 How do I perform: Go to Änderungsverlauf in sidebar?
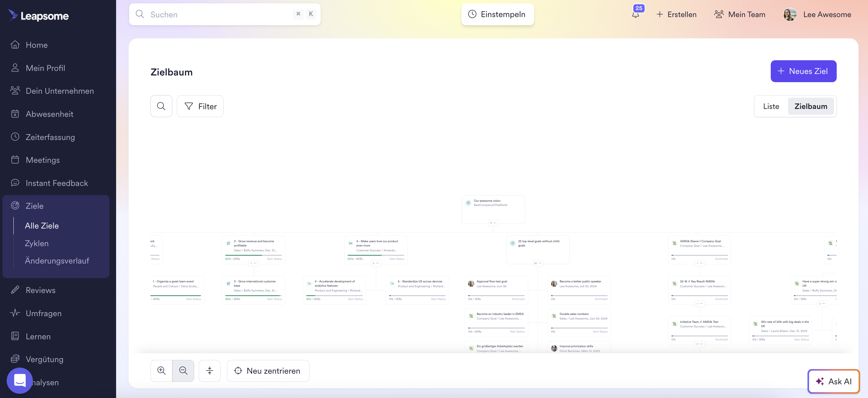(57, 261)
